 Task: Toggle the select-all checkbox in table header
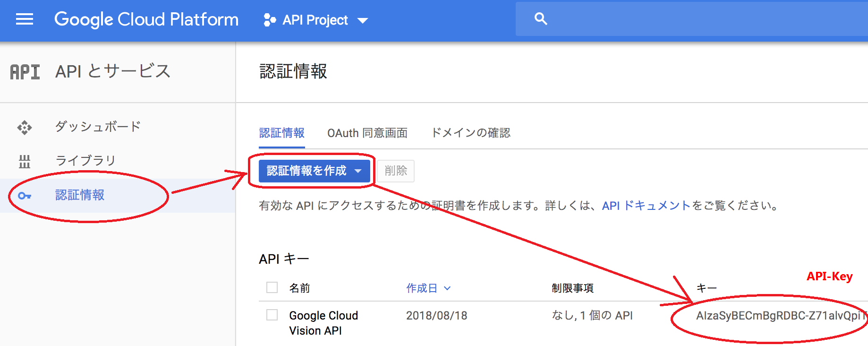click(272, 287)
